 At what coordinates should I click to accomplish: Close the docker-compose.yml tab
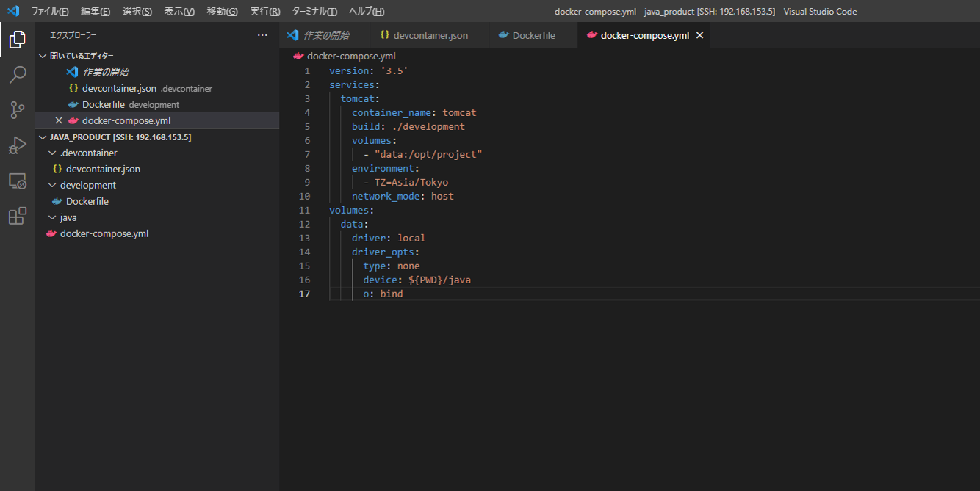click(699, 34)
